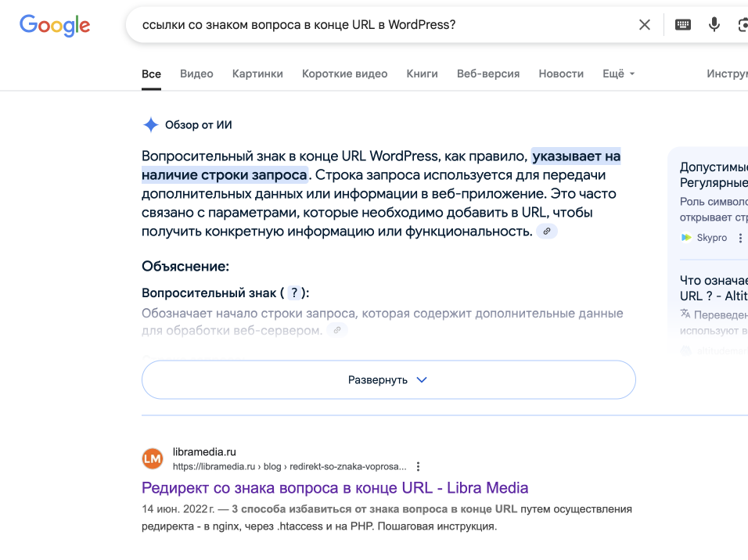This screenshot has height=560, width=748.
Task: Click the Skypro source icon
Action: pyautogui.click(x=686, y=238)
